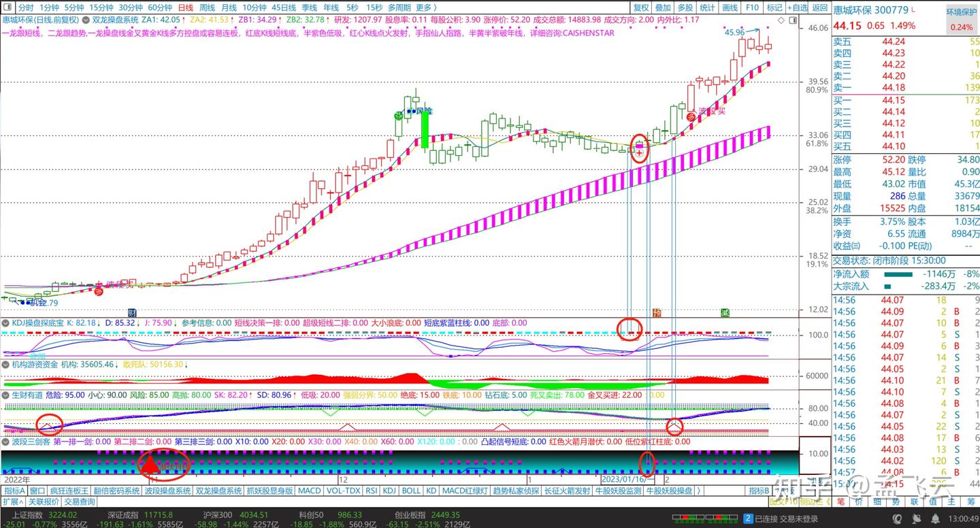Click the 卖一 price 44.18 row
Viewport: 980px width, 528px height.
coord(906,88)
